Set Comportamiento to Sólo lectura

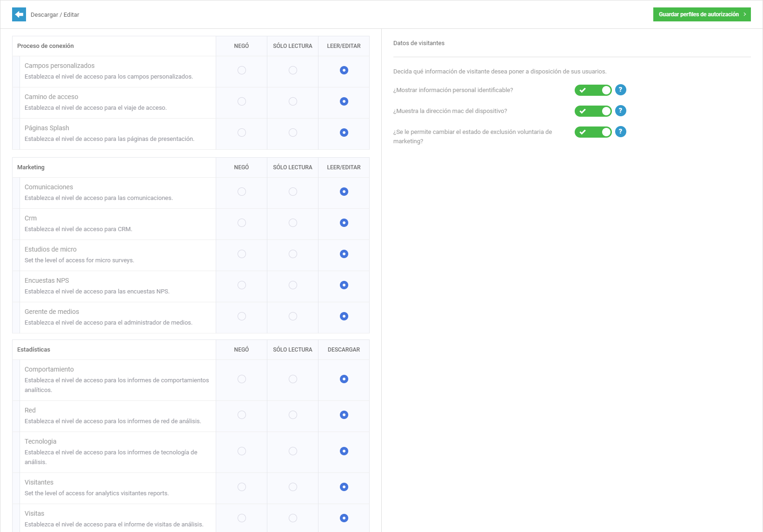tap(293, 379)
